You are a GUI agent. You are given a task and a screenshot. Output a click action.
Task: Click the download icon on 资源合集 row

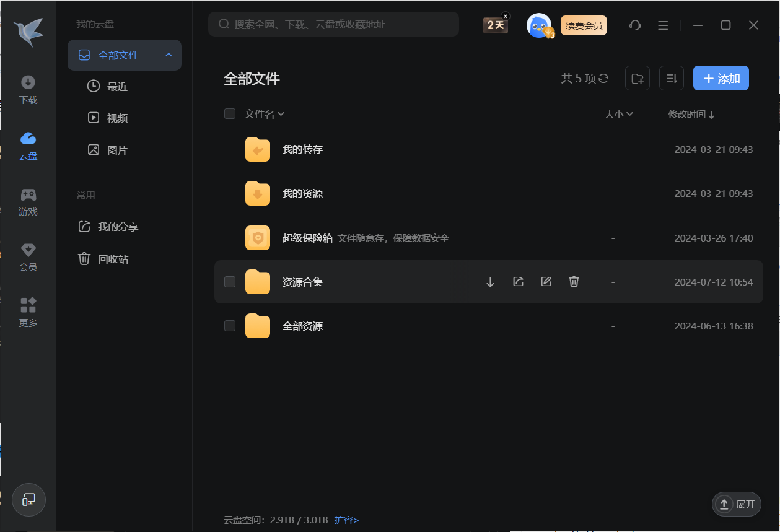[x=490, y=282]
